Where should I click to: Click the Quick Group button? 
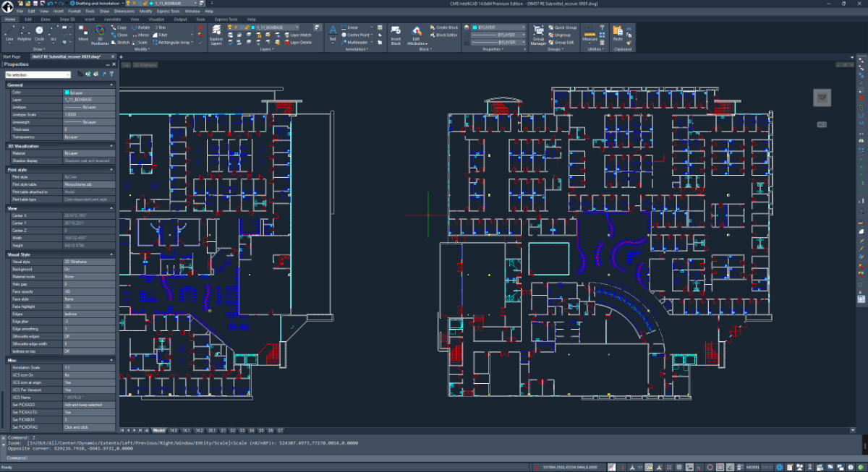click(563, 27)
